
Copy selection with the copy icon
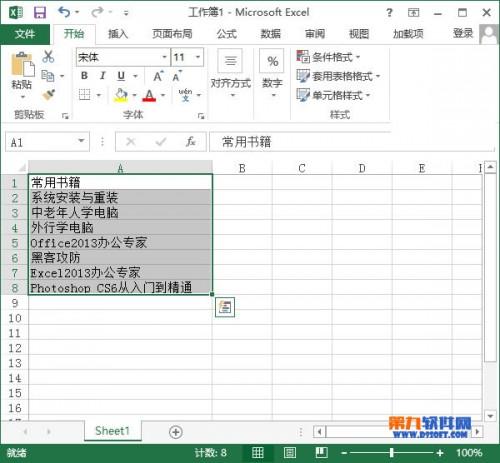(x=48, y=76)
